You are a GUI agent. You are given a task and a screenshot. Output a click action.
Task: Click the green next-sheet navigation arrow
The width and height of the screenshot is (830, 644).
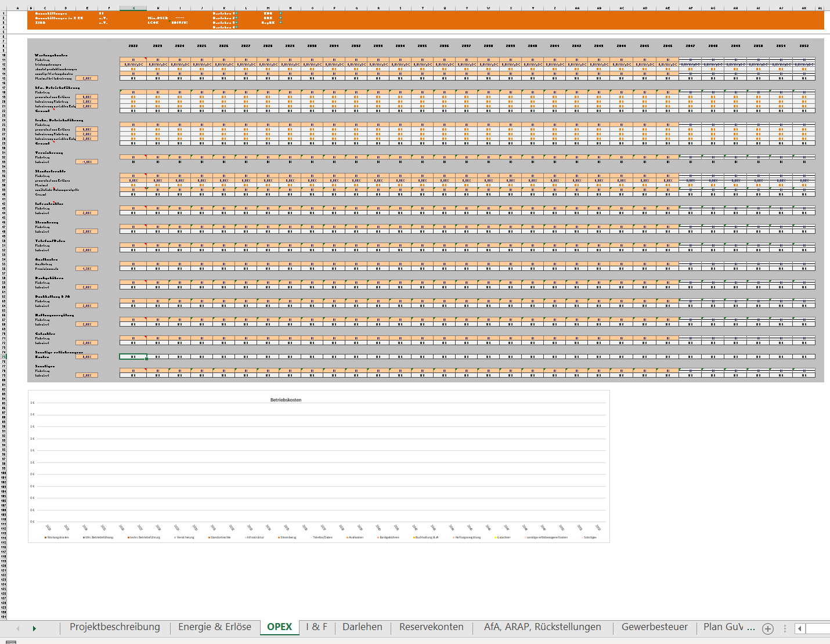click(x=34, y=628)
